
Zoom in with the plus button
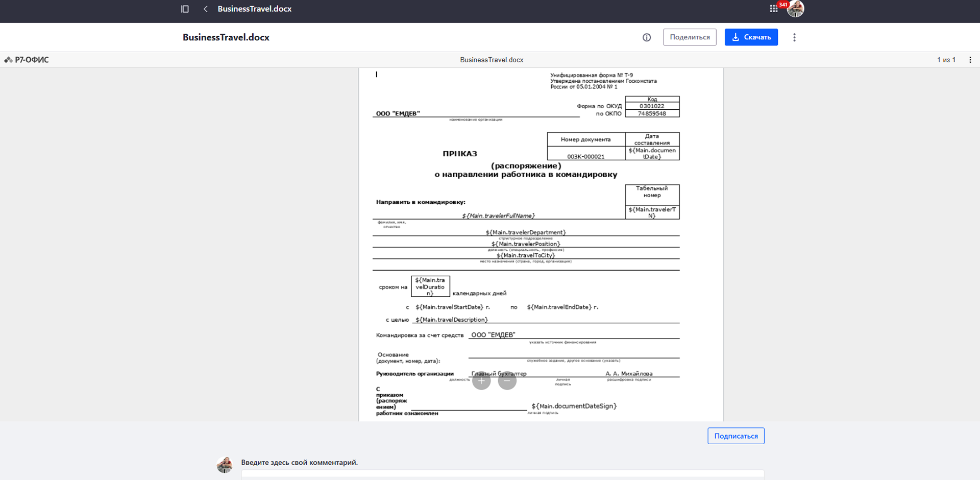pyautogui.click(x=481, y=380)
